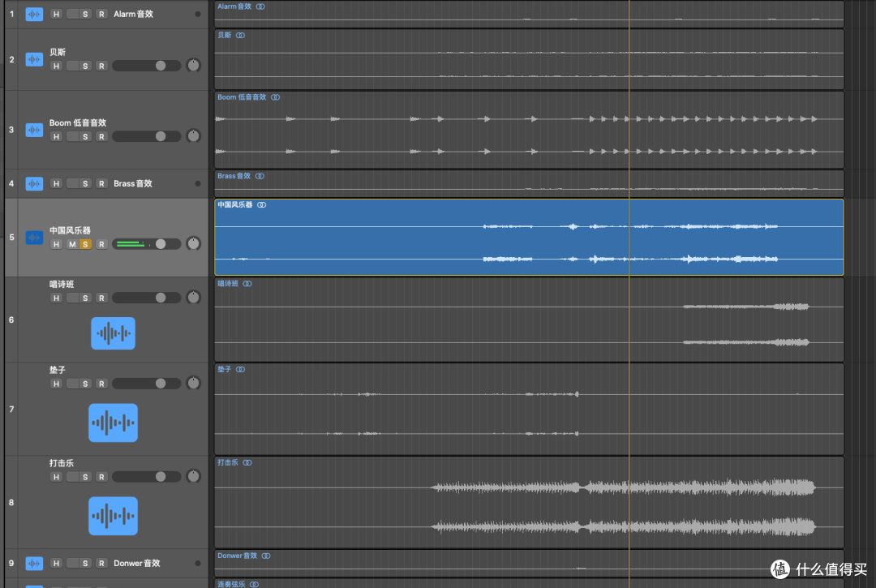The image size is (876, 588).
Task: Click the pan knob on 贝斯 track
Action: click(193, 66)
